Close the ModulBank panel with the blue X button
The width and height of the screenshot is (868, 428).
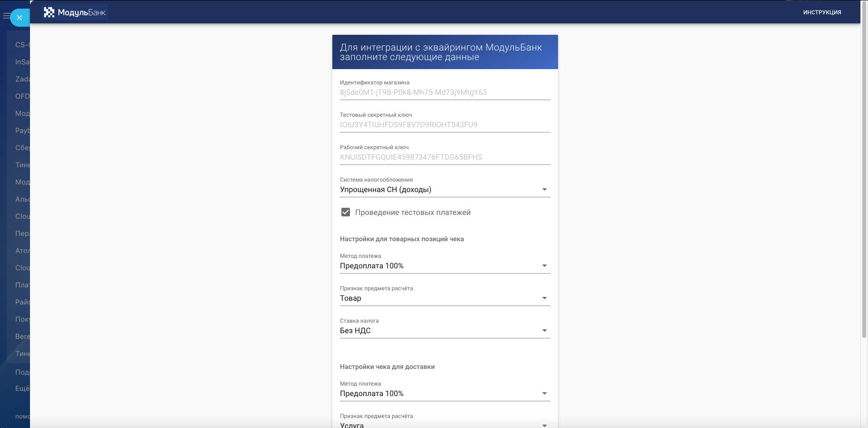coord(20,18)
